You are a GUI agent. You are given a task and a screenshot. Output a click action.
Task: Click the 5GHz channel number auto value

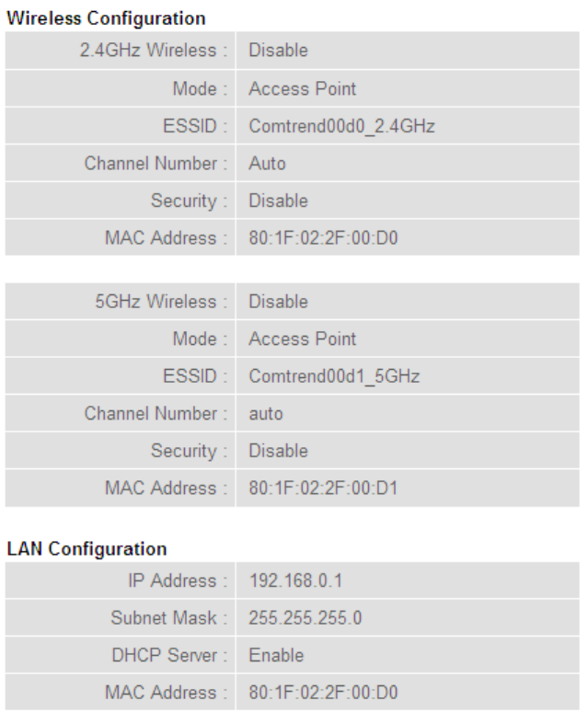click(x=266, y=414)
